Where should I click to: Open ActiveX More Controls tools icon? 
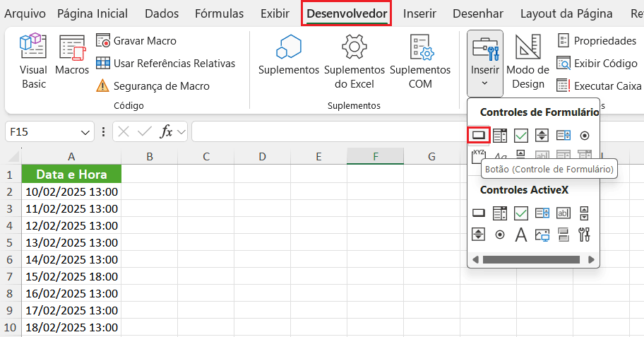click(x=584, y=235)
